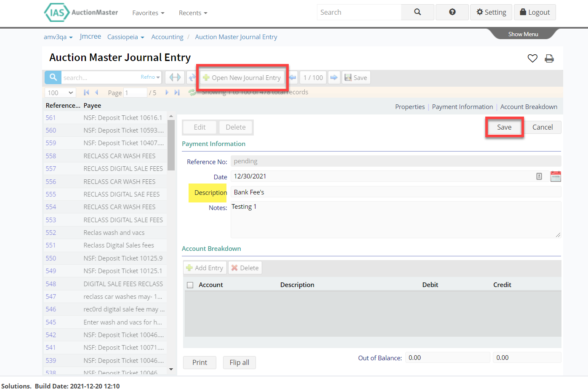Click the Debit column header
The width and height of the screenshot is (588, 391).
pos(430,285)
